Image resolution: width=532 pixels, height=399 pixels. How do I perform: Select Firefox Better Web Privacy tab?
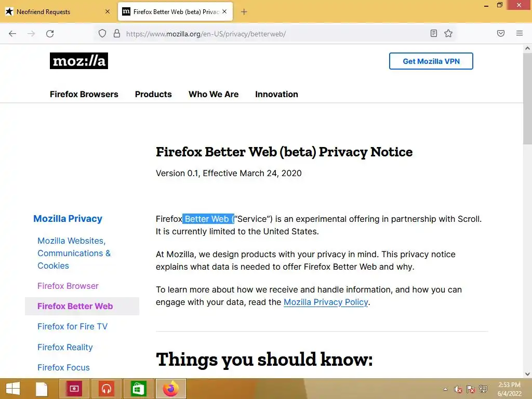coord(176,12)
